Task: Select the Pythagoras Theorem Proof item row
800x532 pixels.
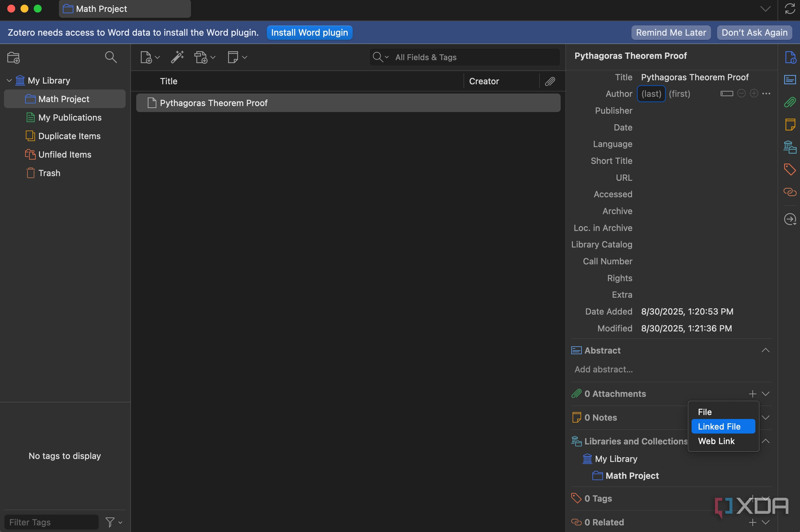Action: coord(348,103)
